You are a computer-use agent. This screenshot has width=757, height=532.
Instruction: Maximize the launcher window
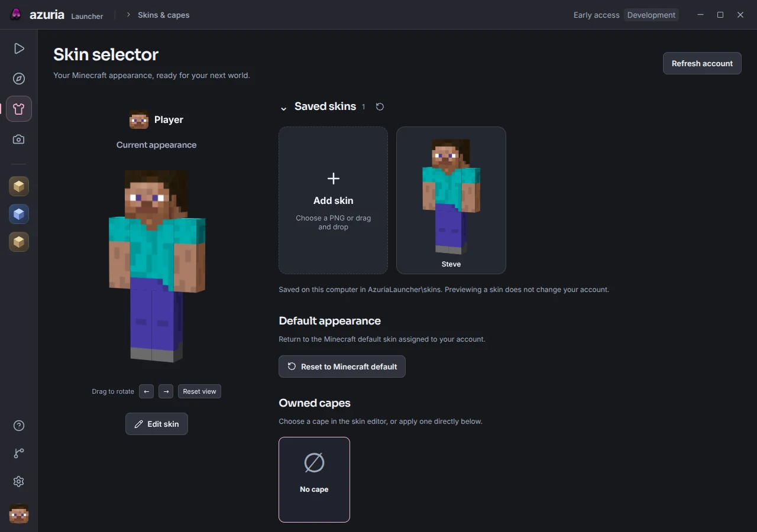pos(720,15)
